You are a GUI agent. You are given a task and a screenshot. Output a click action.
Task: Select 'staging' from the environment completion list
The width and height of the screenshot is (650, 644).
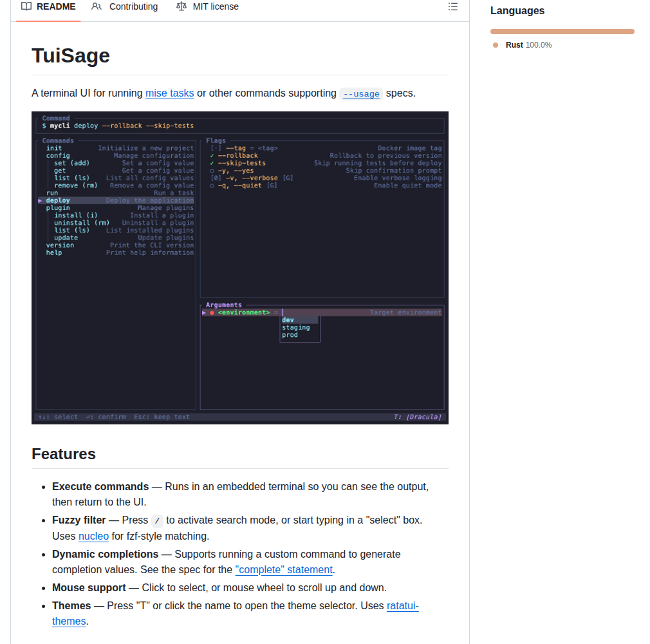click(295, 327)
